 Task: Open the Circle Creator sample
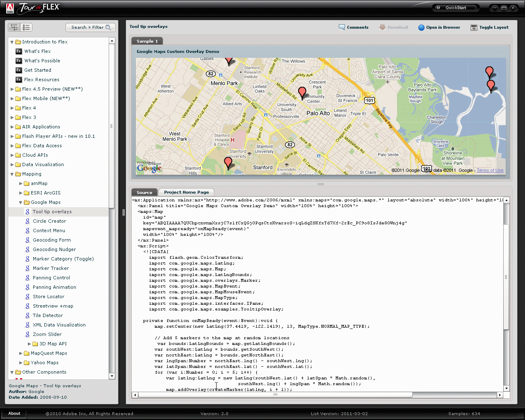(x=49, y=221)
